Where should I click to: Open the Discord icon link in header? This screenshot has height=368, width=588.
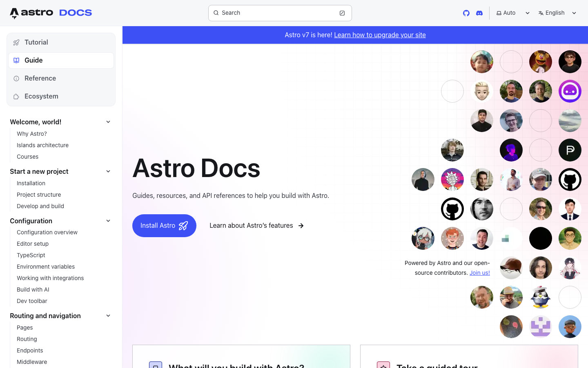click(479, 13)
